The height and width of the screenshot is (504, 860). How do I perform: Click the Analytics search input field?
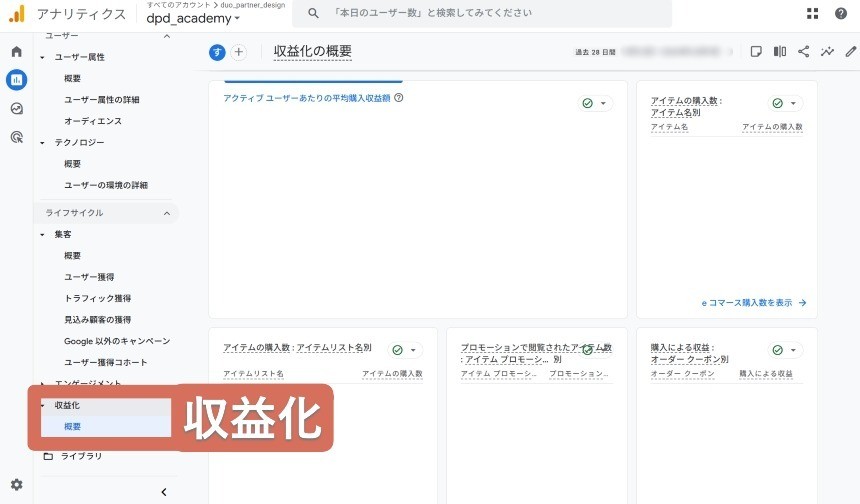coord(490,13)
